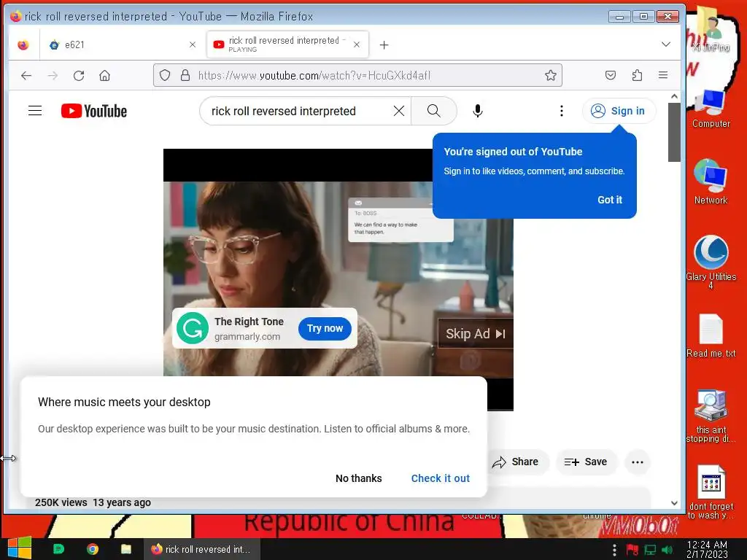This screenshot has width=747, height=560.
Task: Click the URL address bar
Action: pyautogui.click(x=357, y=75)
